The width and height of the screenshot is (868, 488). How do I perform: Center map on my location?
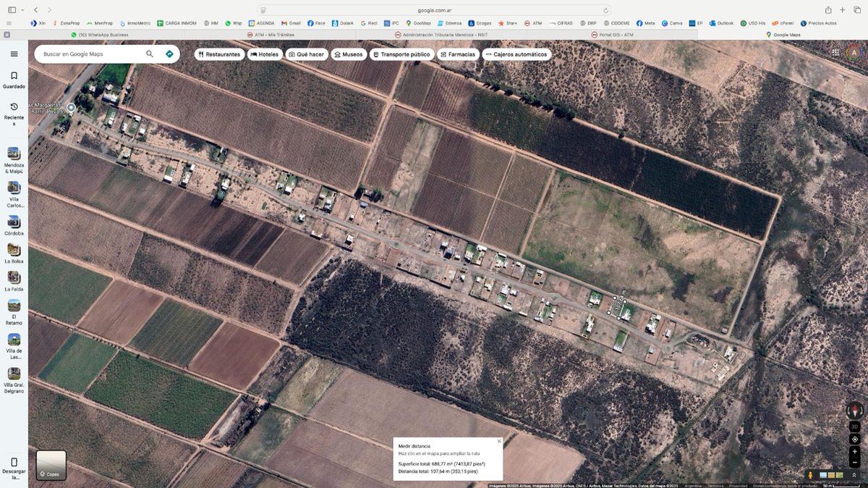coord(855,439)
